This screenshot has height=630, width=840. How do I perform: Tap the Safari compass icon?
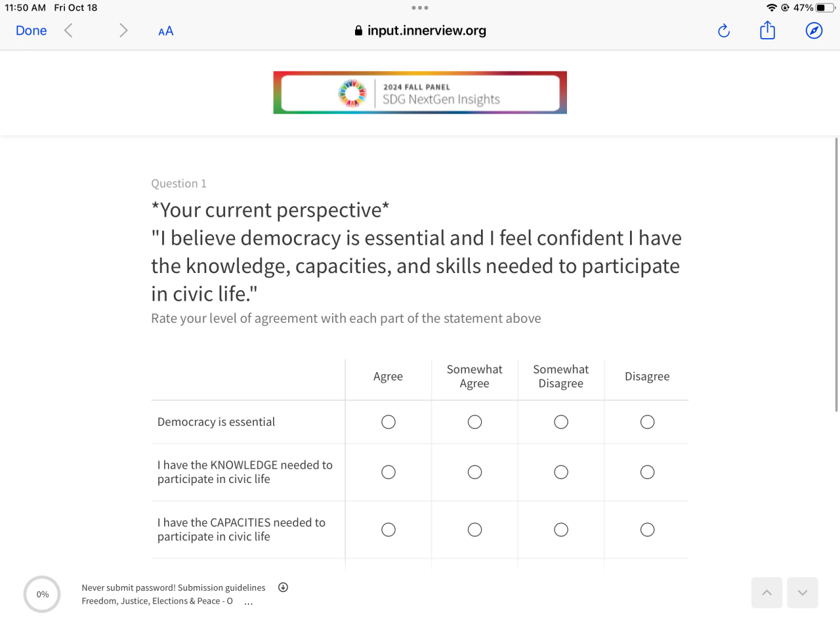[814, 31]
